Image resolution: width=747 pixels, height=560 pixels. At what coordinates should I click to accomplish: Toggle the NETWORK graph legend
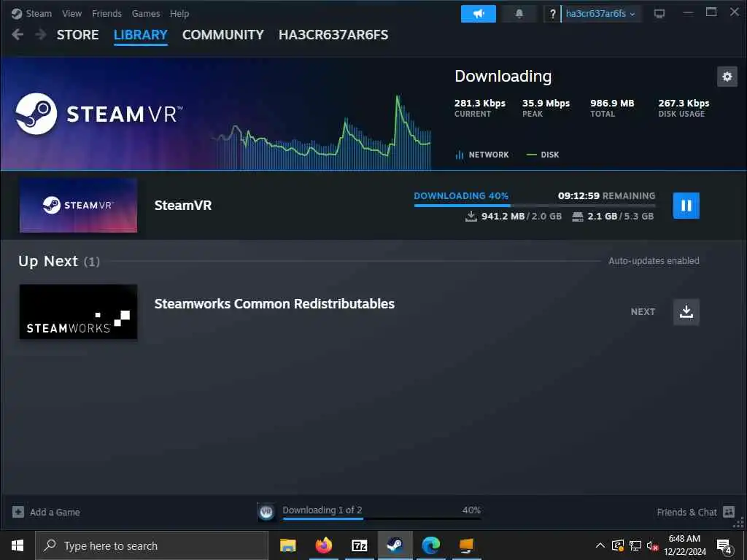pyautogui.click(x=482, y=155)
